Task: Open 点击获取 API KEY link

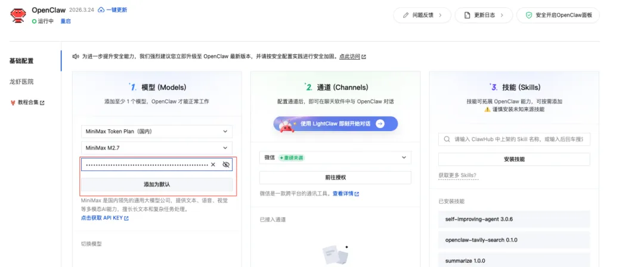Action: (102, 219)
